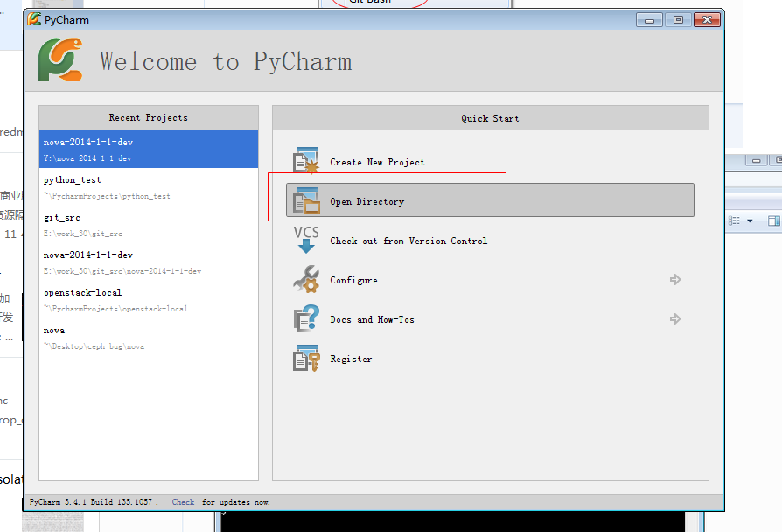Open recent project openstack-local
782x532 pixels.
coord(149,300)
